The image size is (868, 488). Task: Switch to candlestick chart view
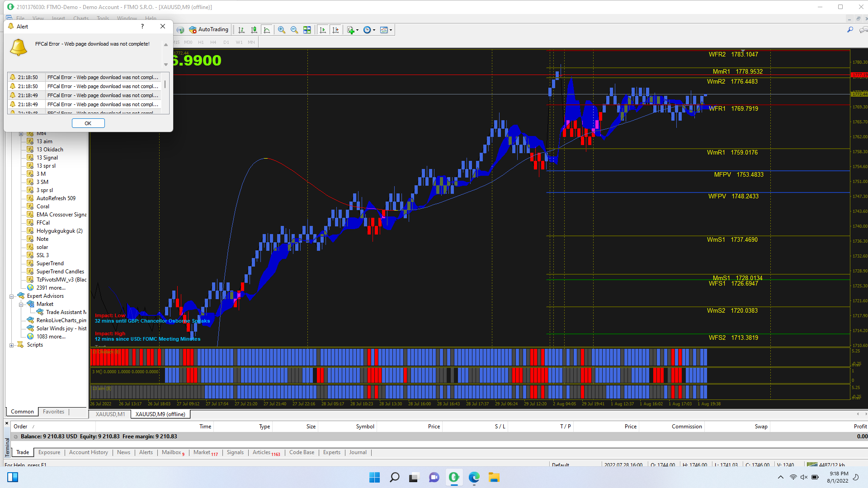[254, 30]
